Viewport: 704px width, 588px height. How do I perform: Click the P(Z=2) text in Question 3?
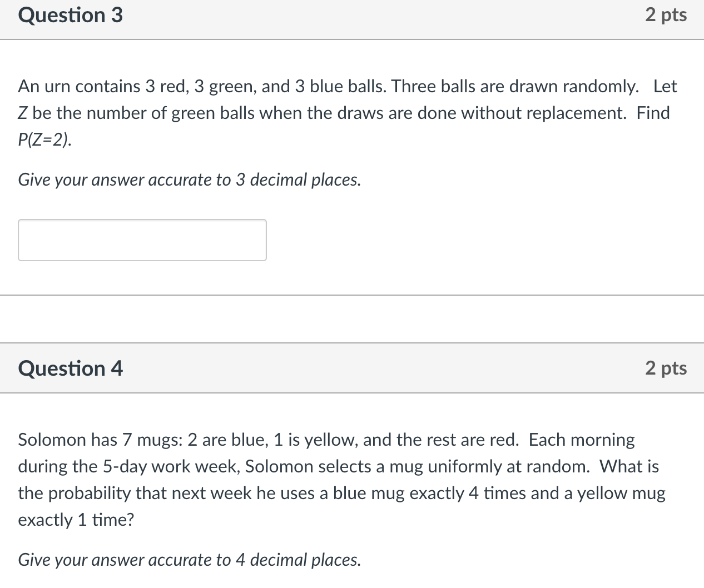(44, 139)
